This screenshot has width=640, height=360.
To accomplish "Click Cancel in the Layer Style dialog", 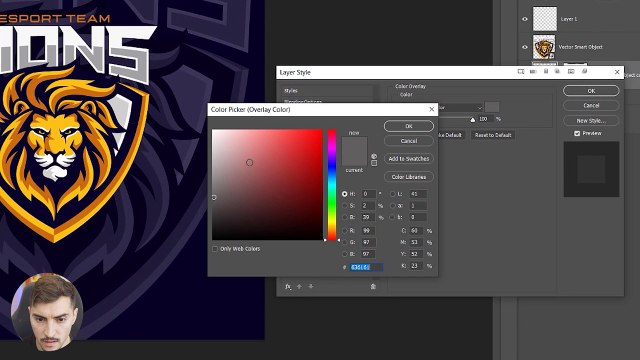I will click(591, 105).
